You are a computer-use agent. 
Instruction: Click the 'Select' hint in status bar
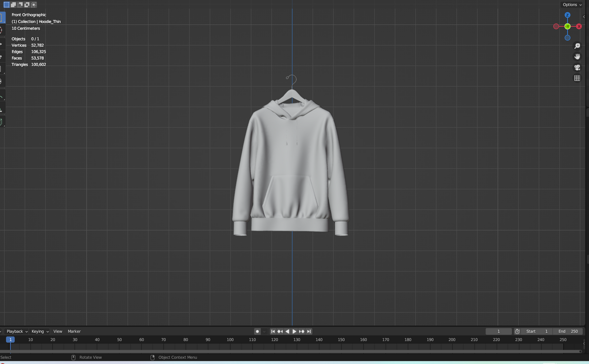[6, 358]
